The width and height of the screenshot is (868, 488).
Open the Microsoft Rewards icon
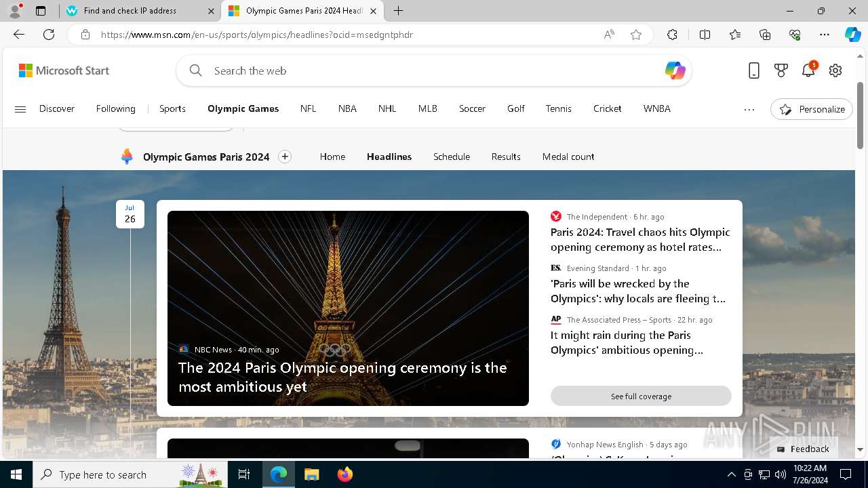point(781,70)
